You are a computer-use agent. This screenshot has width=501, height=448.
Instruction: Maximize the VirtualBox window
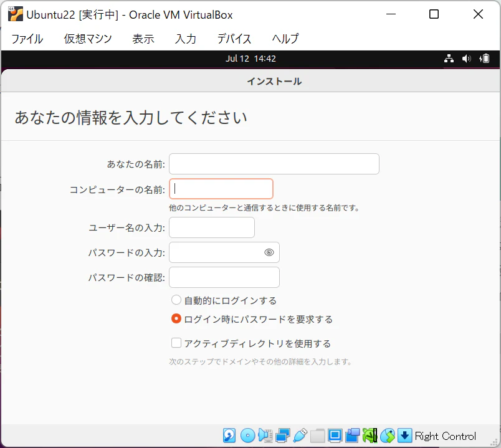point(434,14)
